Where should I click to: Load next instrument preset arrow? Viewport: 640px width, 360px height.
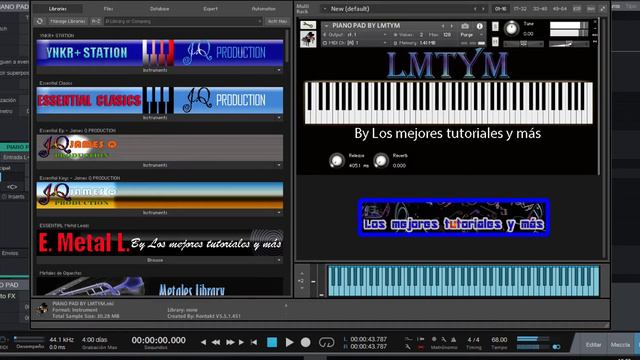451,26
